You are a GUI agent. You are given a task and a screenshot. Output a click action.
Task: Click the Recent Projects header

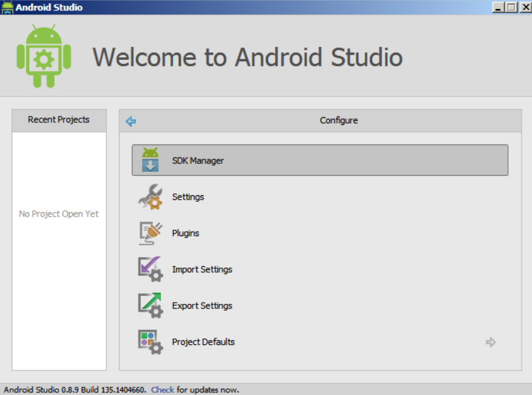pyautogui.click(x=59, y=120)
